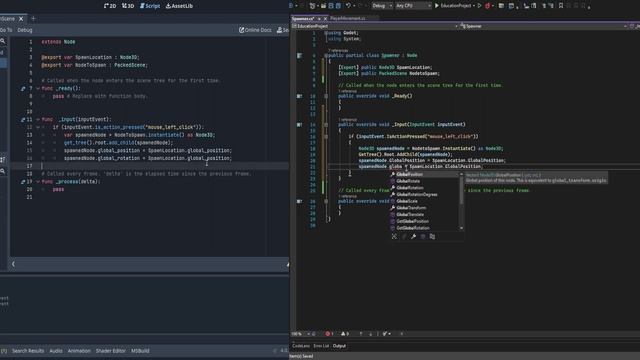Toggle the script panel collapse arrow
640x360 pixels.
pos(13,264)
